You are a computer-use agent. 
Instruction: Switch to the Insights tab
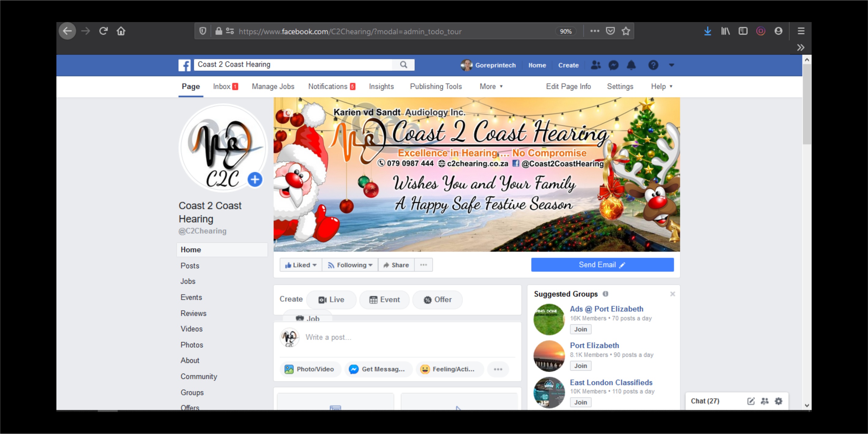coord(381,87)
